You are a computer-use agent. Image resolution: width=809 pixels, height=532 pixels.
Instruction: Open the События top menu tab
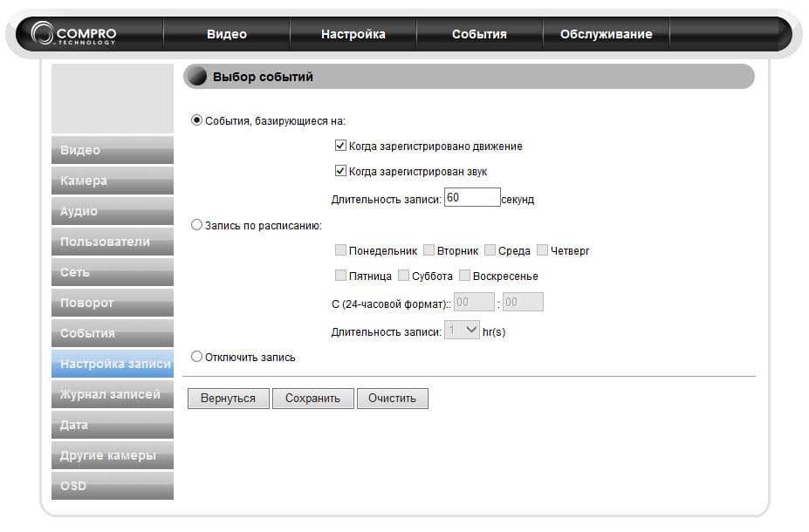(x=479, y=34)
